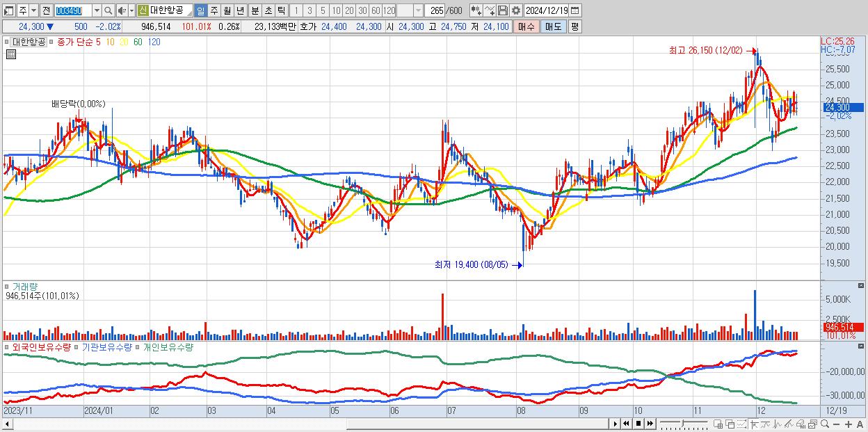868x432 pixels.
Task: Select interval 10 button
Action: pyautogui.click(x=336, y=10)
